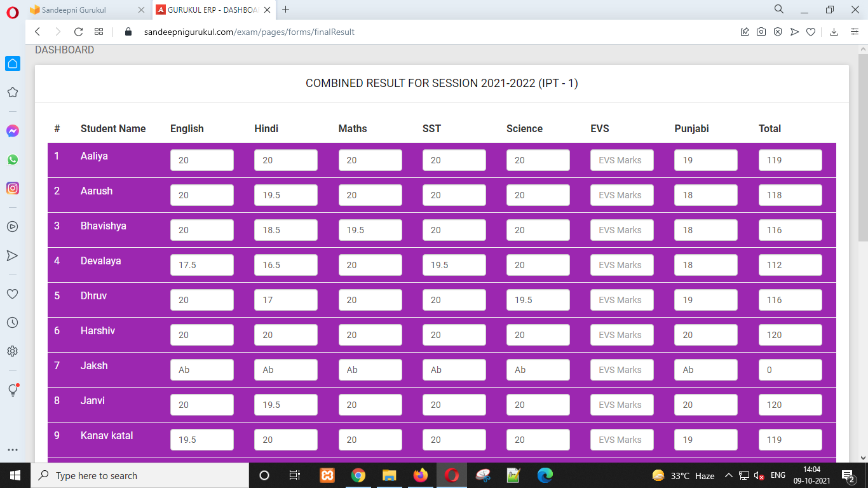Click the Punjabi column header
The height and width of the screenshot is (488, 868).
[691, 128]
